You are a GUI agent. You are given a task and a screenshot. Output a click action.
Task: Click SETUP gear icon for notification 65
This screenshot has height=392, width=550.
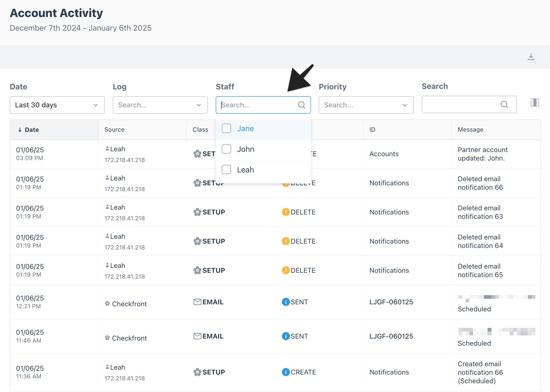tap(197, 270)
